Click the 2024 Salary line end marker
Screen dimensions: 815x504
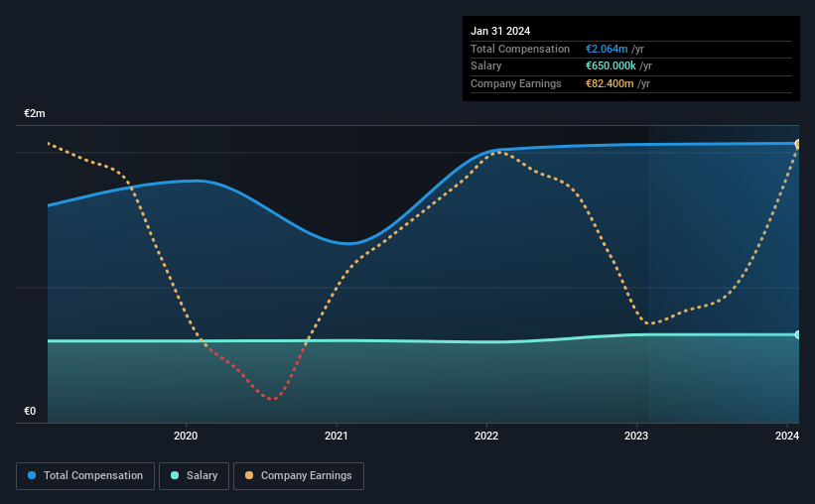(798, 334)
